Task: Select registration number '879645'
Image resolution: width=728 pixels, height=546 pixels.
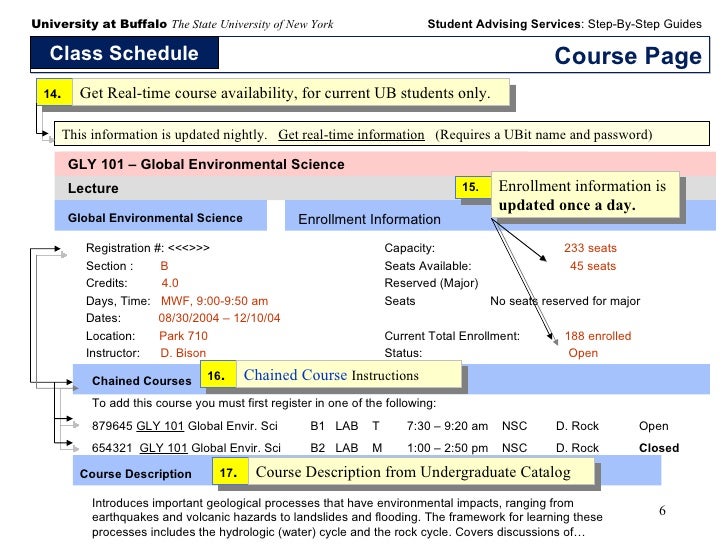Action: coord(112,426)
